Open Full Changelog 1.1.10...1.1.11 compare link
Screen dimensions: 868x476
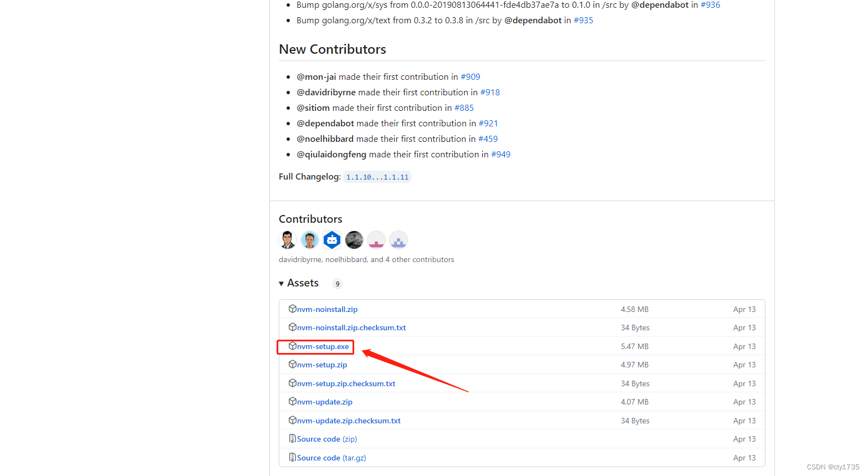click(x=377, y=177)
